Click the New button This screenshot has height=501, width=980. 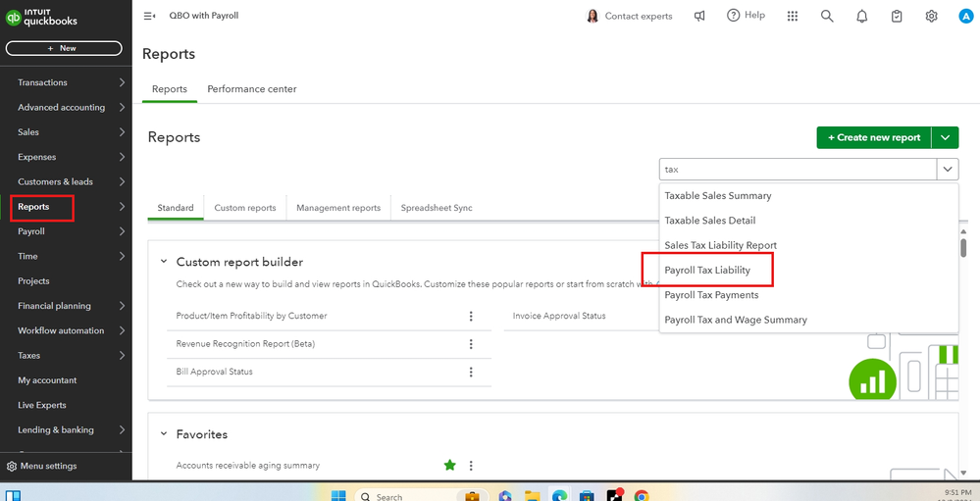point(64,48)
